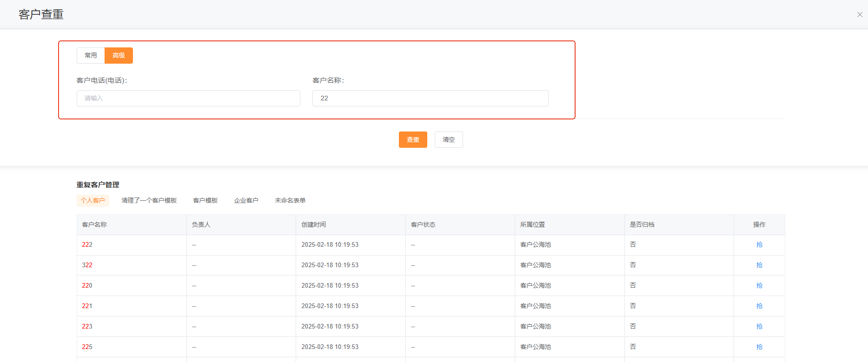
Task: Go to the 未命名表单 tab
Action: 290,200
